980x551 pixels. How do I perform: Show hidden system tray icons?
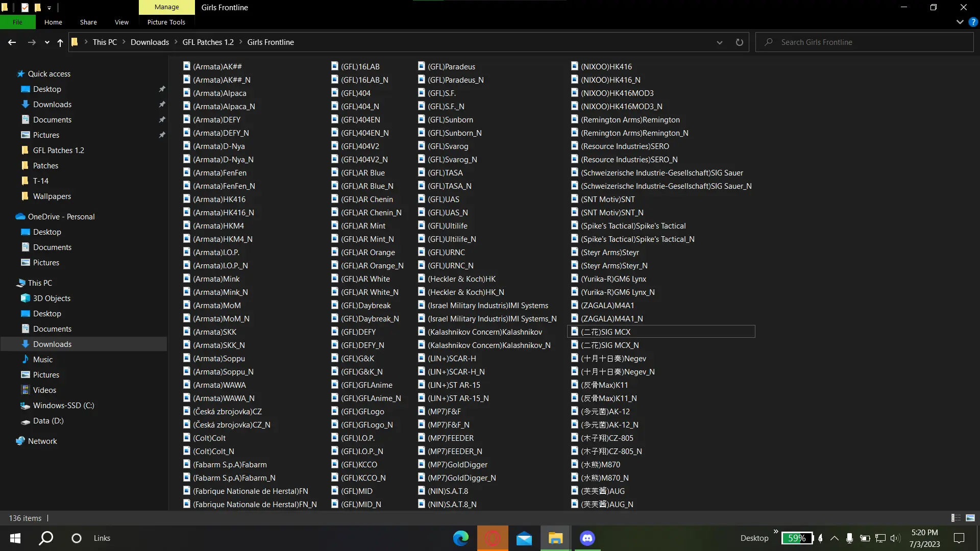[x=834, y=538]
